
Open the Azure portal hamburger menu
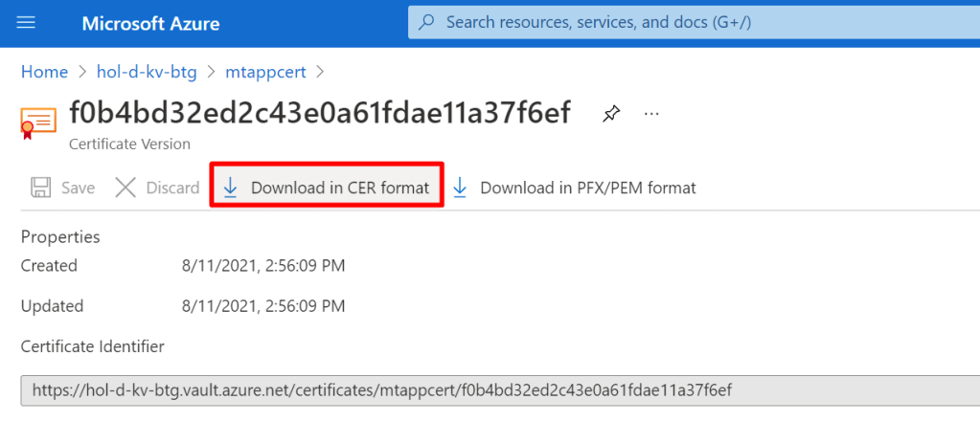point(27,23)
